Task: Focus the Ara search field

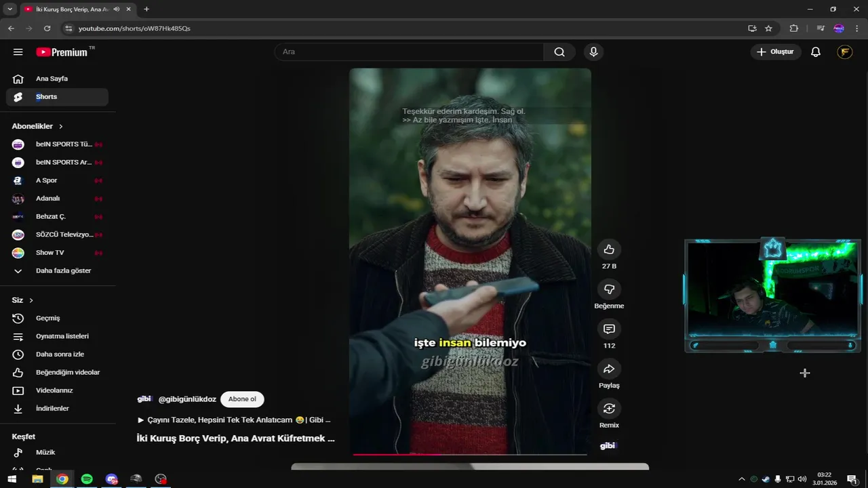Action: tap(409, 52)
